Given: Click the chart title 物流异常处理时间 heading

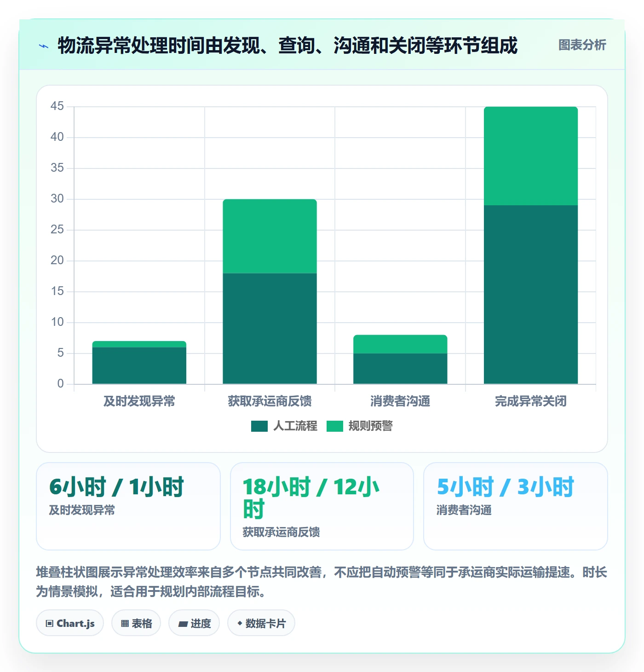Looking at the screenshot, I should click(287, 46).
